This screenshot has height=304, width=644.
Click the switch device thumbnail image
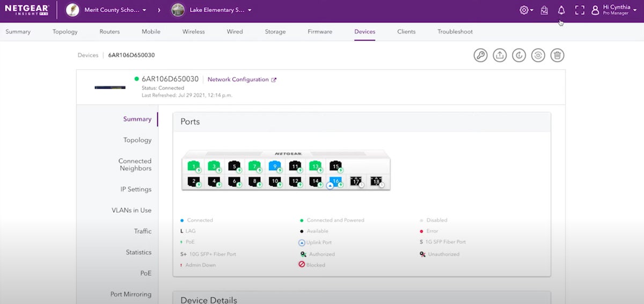(x=110, y=87)
